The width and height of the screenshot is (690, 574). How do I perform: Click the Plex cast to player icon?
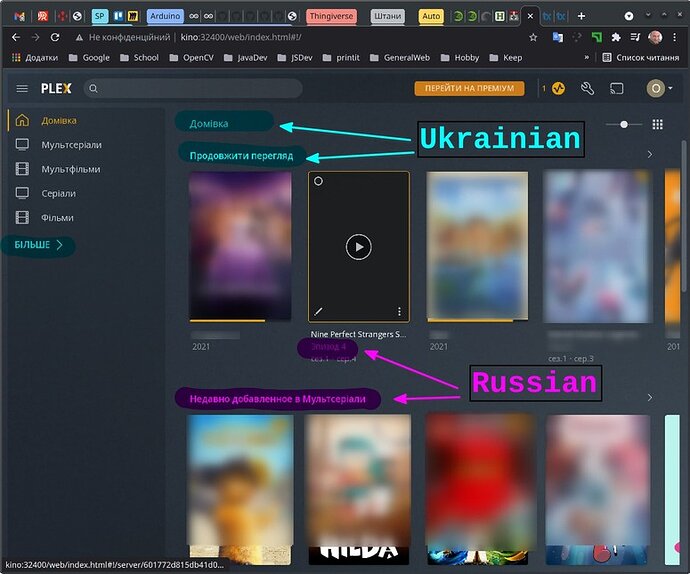click(x=617, y=89)
